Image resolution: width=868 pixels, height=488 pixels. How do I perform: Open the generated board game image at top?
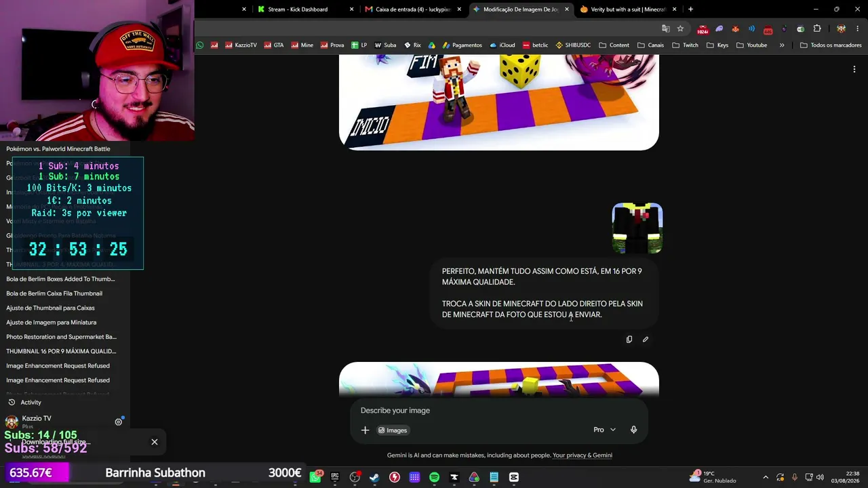(x=499, y=102)
